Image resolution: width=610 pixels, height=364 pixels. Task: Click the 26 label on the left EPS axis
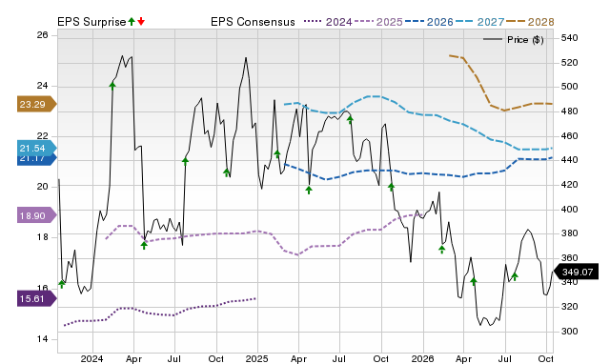click(x=42, y=35)
